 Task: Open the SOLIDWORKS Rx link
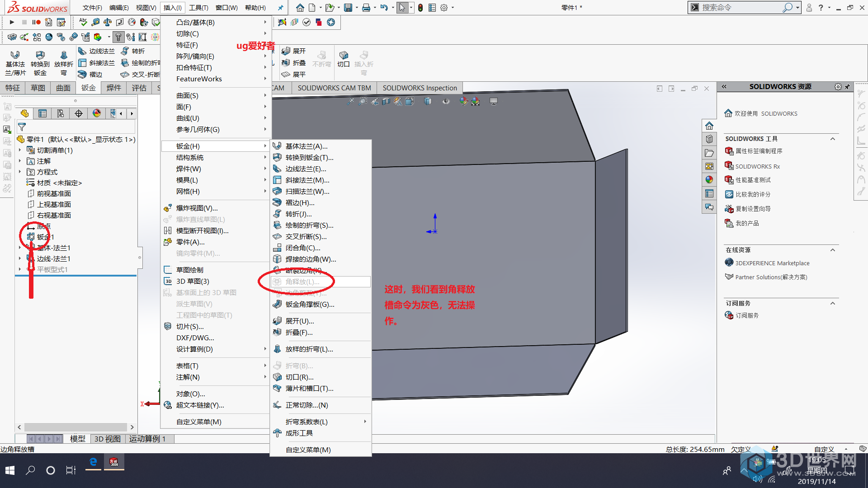757,166
